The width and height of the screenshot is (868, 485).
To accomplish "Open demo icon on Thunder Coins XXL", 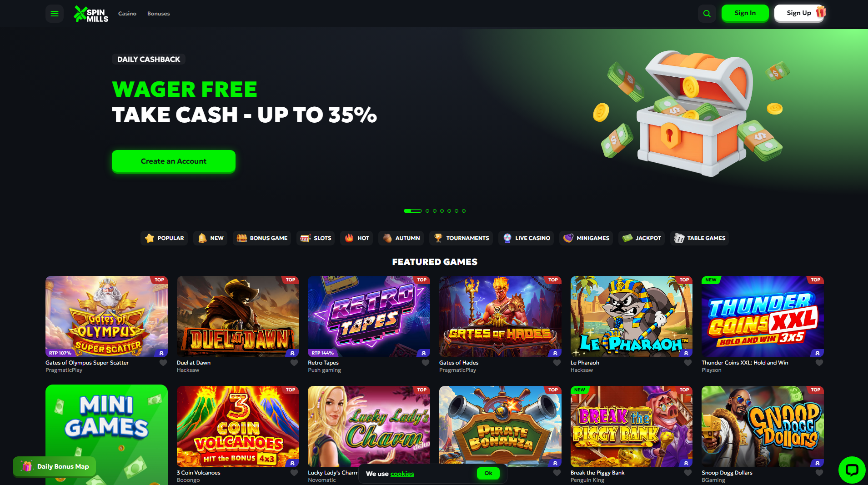I will point(818,353).
